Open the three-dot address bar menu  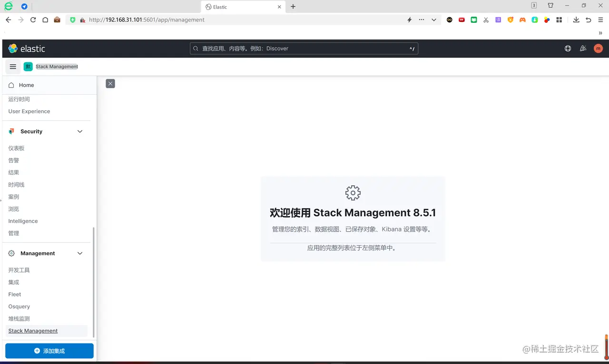[x=422, y=20]
